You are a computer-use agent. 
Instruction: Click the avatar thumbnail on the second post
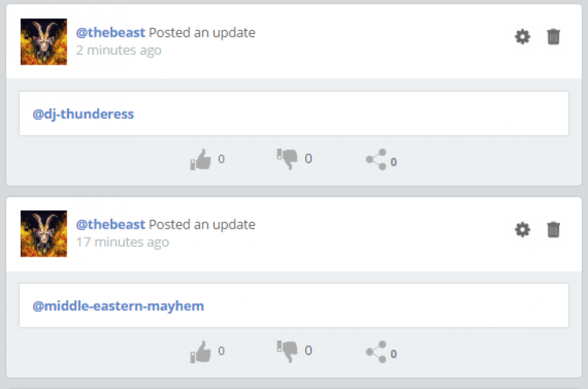44,234
